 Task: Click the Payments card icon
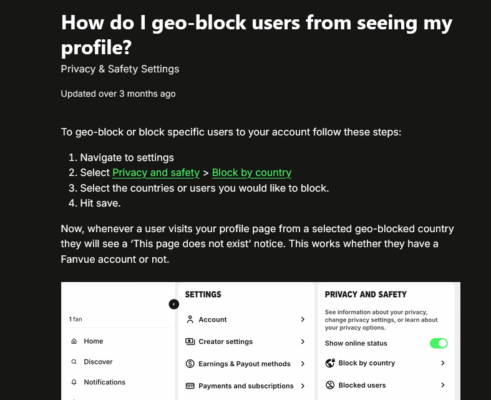coord(190,386)
